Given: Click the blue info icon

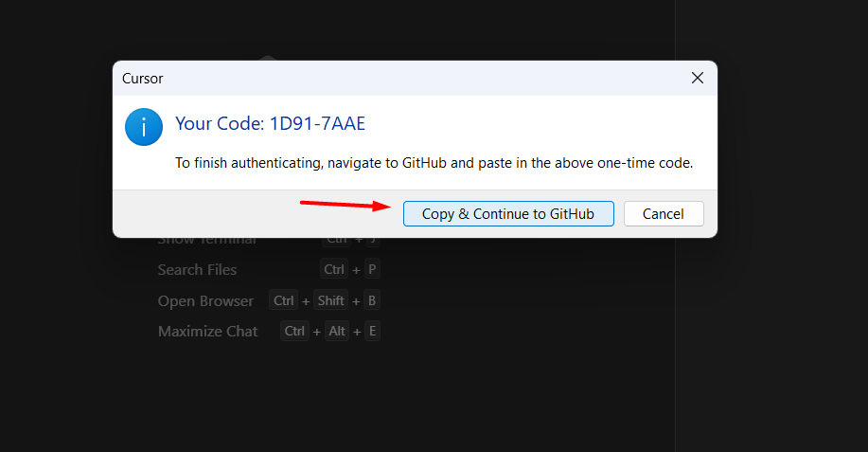Looking at the screenshot, I should click(144, 127).
